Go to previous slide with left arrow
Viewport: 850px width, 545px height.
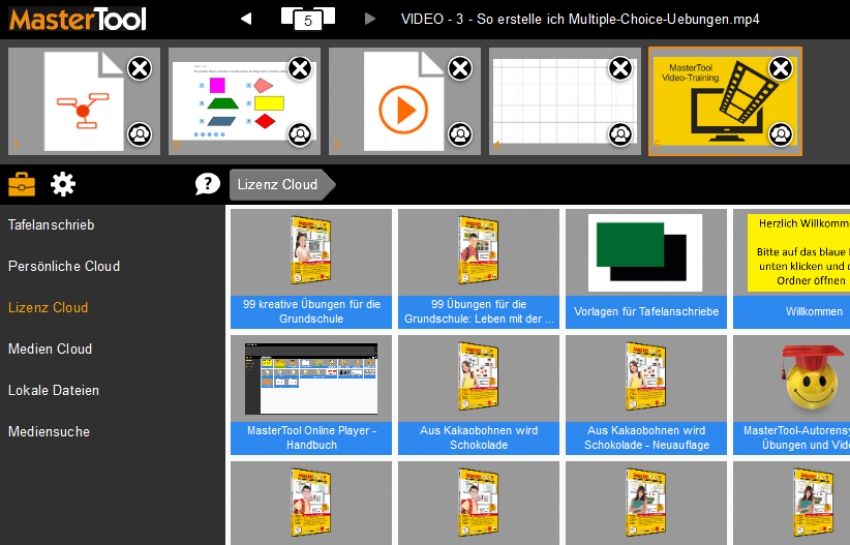246,19
